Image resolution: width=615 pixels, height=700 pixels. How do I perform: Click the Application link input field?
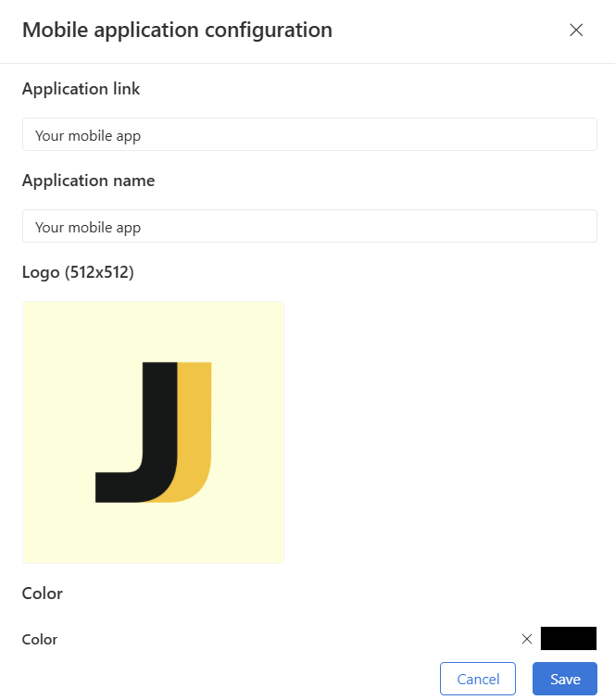(x=309, y=134)
